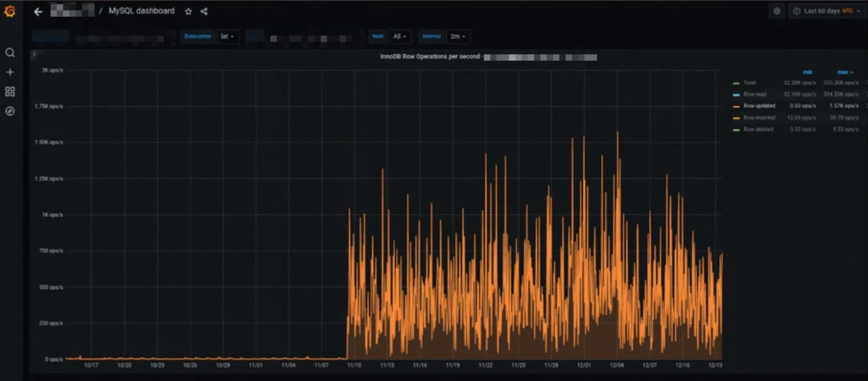Open the Dashboards grid icon in sidebar
The height and width of the screenshot is (381, 868).
10,92
